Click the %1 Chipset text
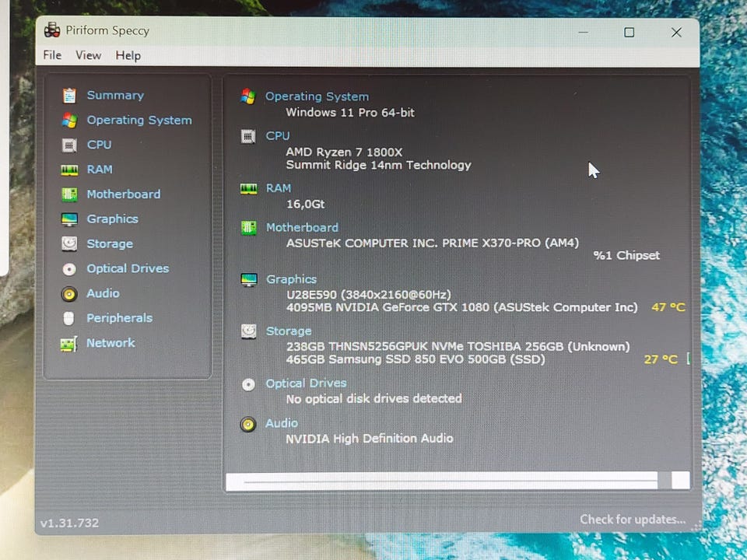This screenshot has width=747, height=560. click(x=626, y=256)
